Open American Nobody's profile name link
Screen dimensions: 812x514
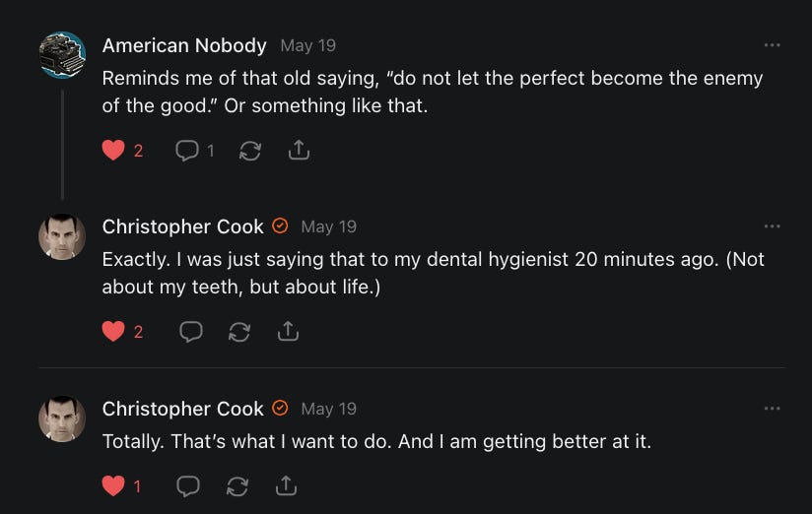tap(184, 45)
